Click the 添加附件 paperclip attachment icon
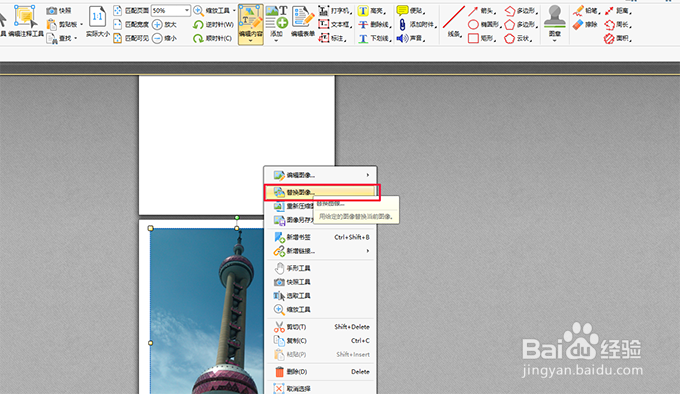The height and width of the screenshot is (394, 680). click(402, 25)
